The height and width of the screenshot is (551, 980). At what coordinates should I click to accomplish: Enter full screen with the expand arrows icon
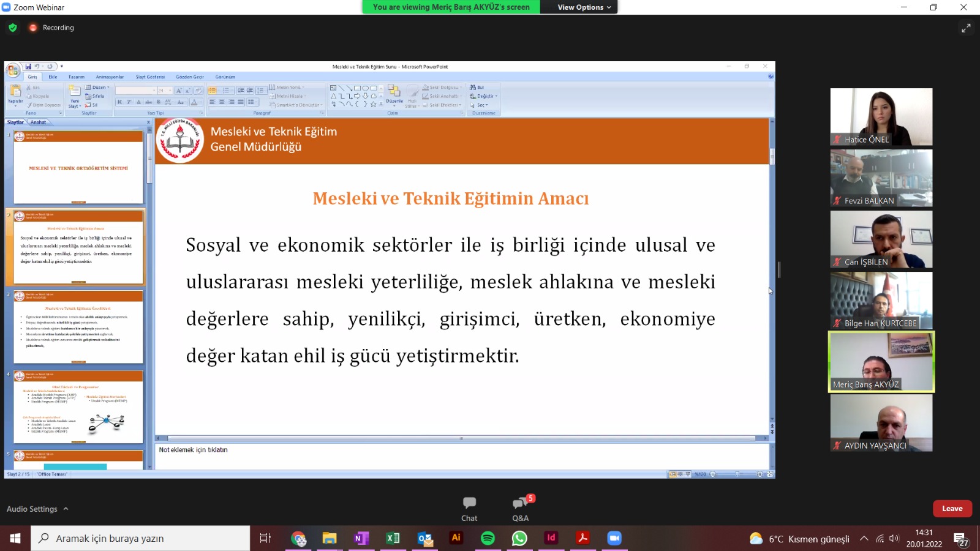coord(966,28)
